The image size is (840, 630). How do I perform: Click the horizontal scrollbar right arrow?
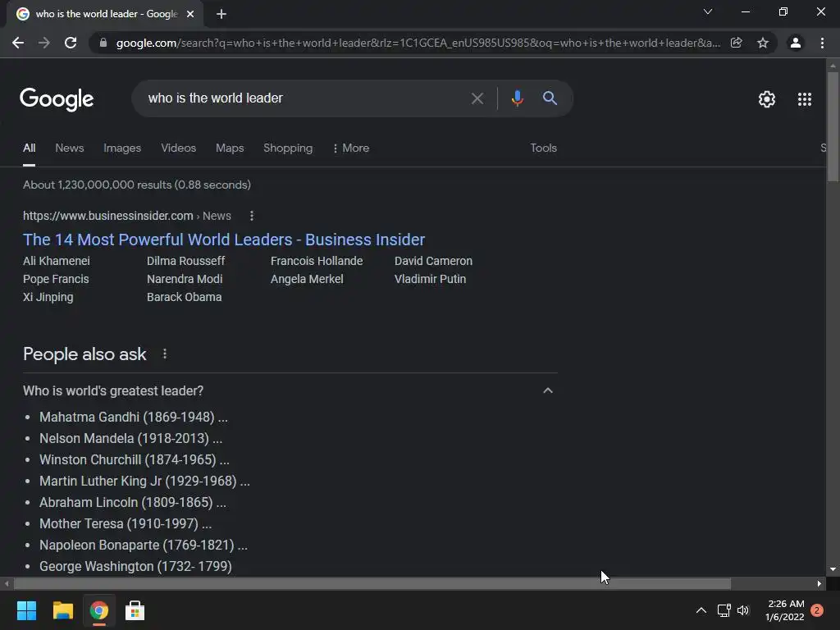[x=819, y=583]
